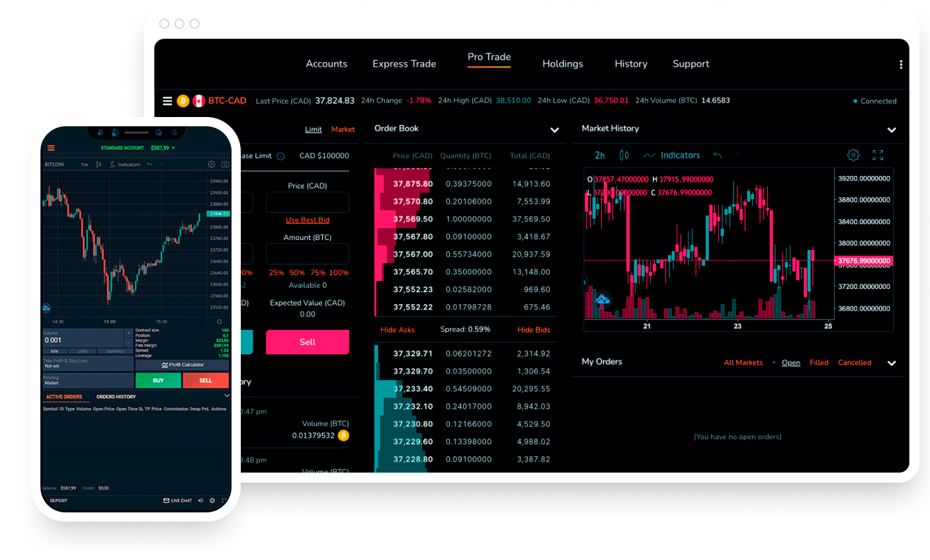Image resolution: width=930 pixels, height=560 pixels.
Task: Select lots volume unit on phone
Action: 54,351
